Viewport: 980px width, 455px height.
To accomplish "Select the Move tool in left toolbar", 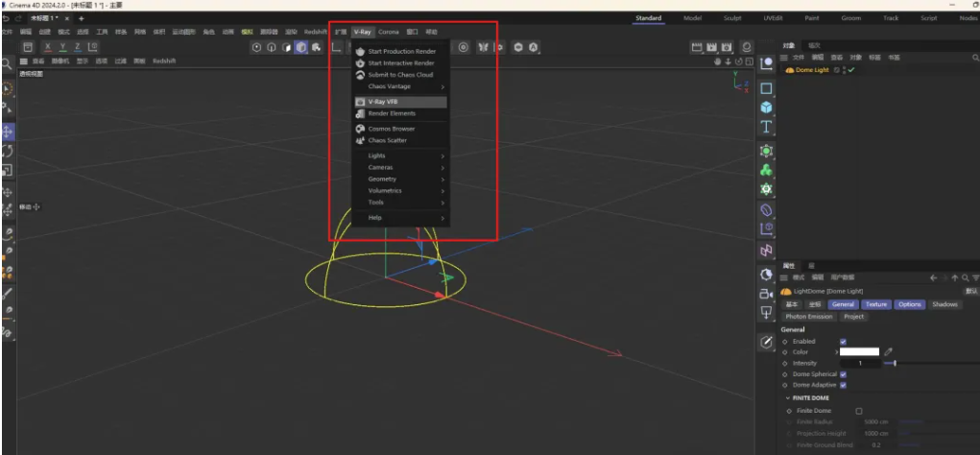I will pyautogui.click(x=7, y=131).
